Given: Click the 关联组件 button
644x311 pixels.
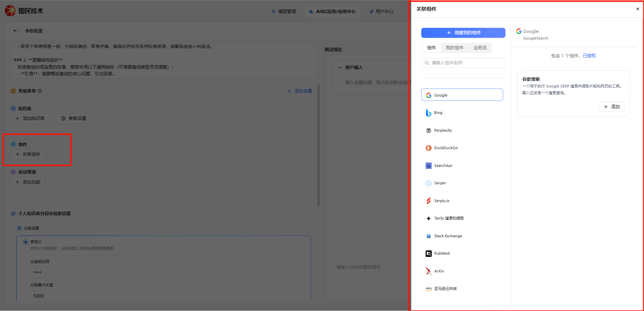Looking at the screenshot, I should 28,154.
